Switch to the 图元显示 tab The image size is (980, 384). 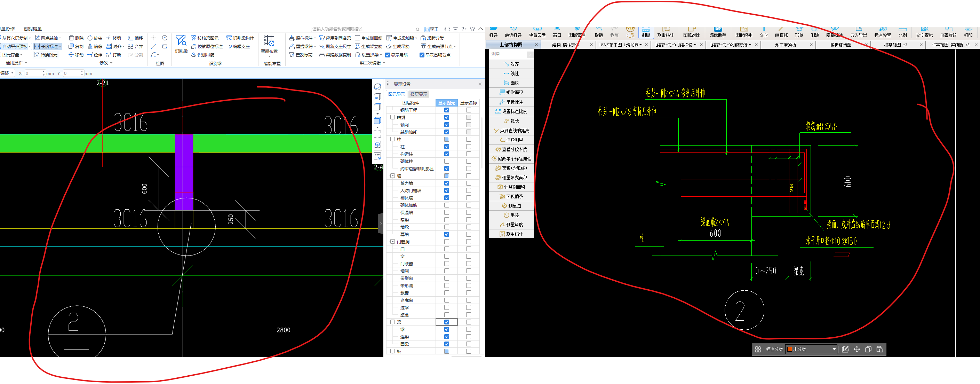[x=396, y=94]
